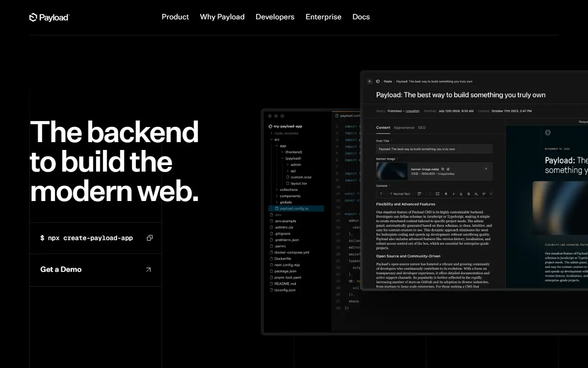Switch to the Appearance tab
Screen dimensions: 588x368
404,127
